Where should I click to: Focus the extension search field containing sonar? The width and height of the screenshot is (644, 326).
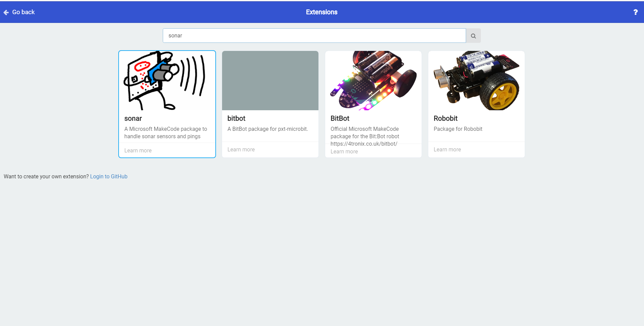(x=314, y=36)
